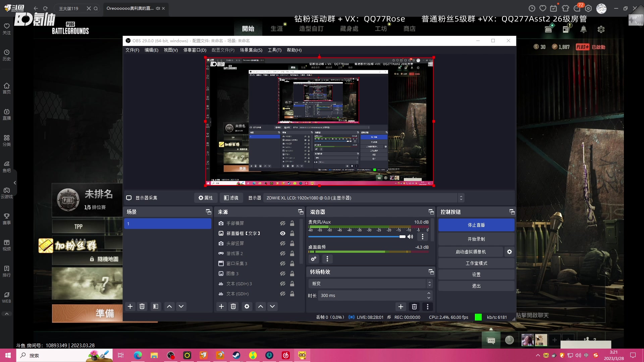Open the 停靠窗口(D) menu

point(195,50)
